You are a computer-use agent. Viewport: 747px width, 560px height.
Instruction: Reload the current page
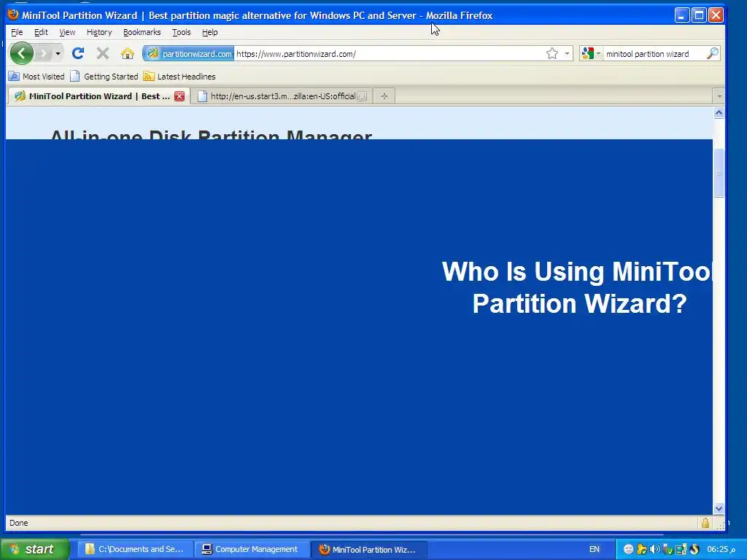[78, 53]
